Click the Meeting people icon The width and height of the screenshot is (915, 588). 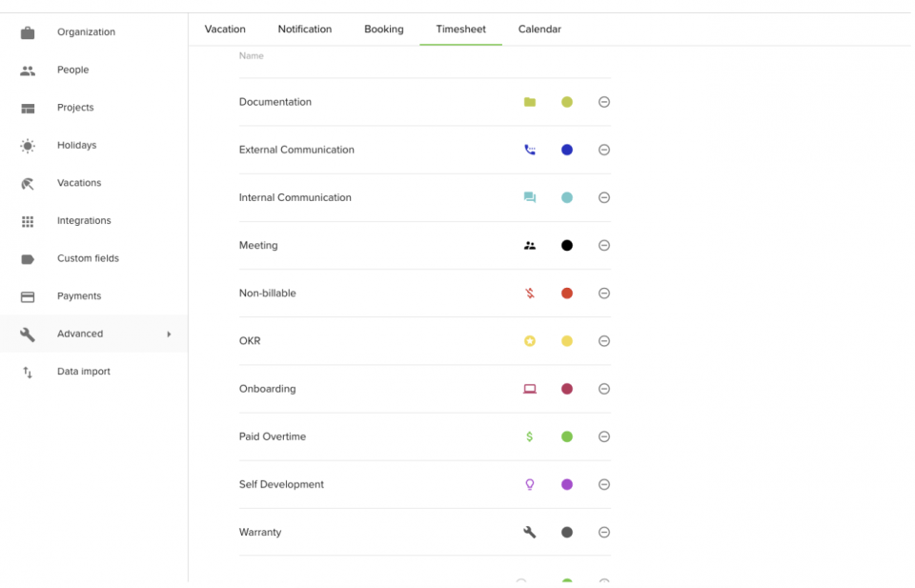pyautogui.click(x=529, y=246)
